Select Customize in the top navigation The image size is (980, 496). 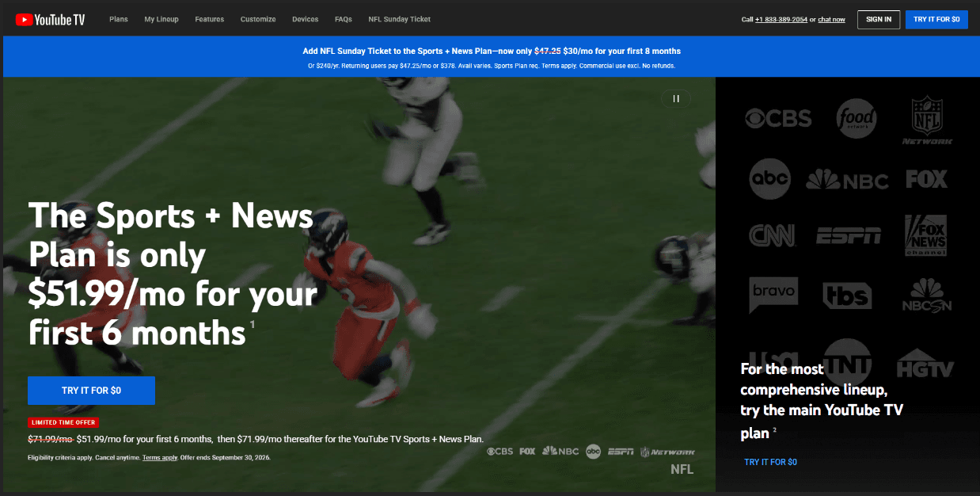click(x=258, y=19)
